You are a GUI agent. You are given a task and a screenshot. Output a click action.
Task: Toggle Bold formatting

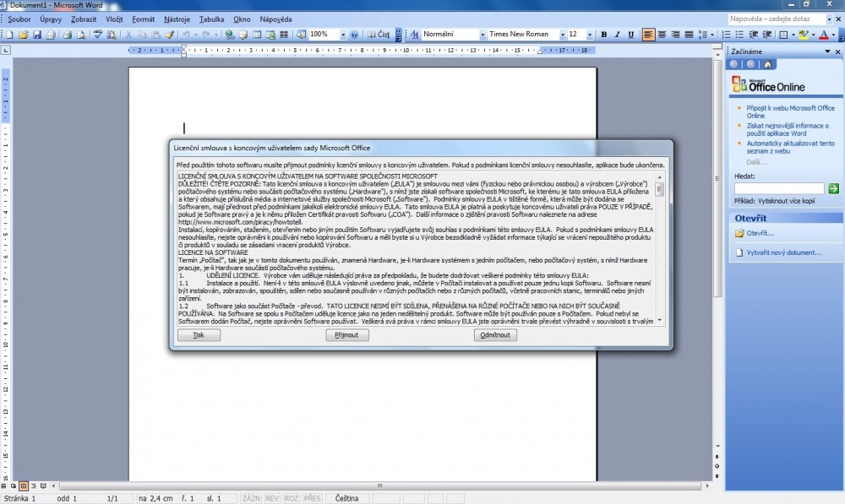click(x=604, y=35)
